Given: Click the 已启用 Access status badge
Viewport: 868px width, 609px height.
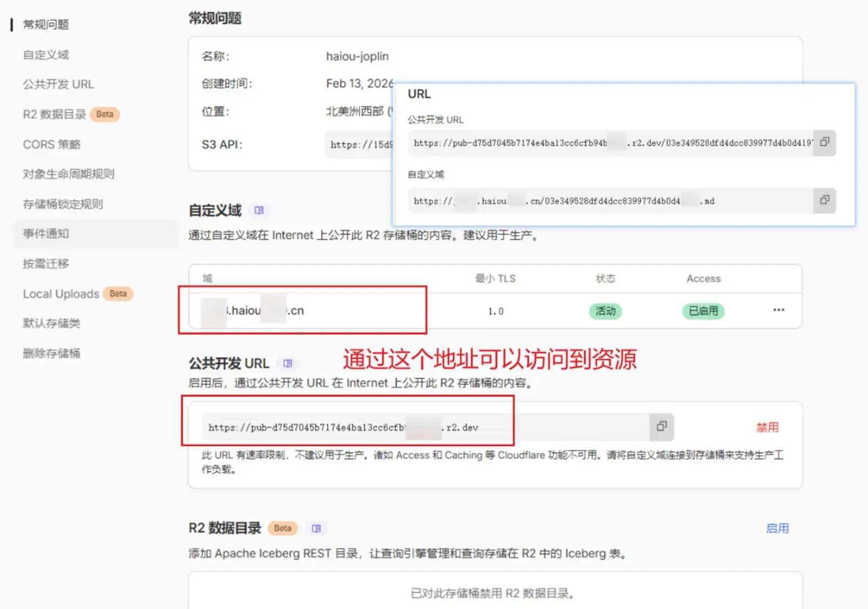Looking at the screenshot, I should click(x=703, y=311).
